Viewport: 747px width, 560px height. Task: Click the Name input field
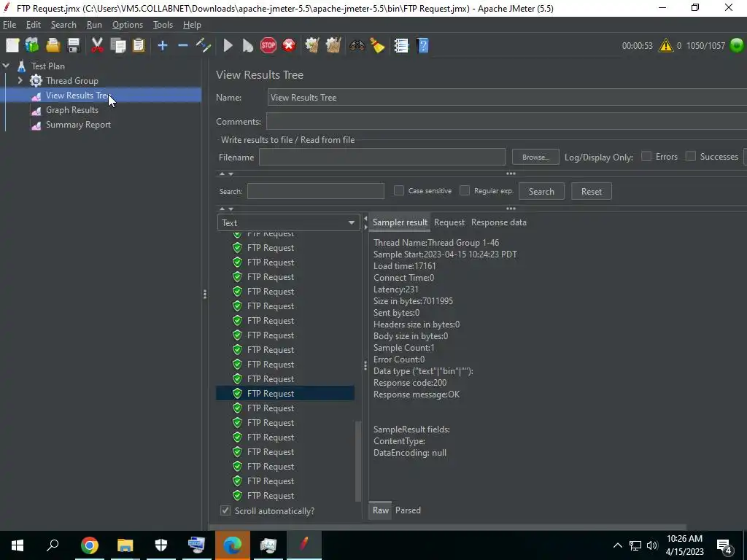click(507, 98)
